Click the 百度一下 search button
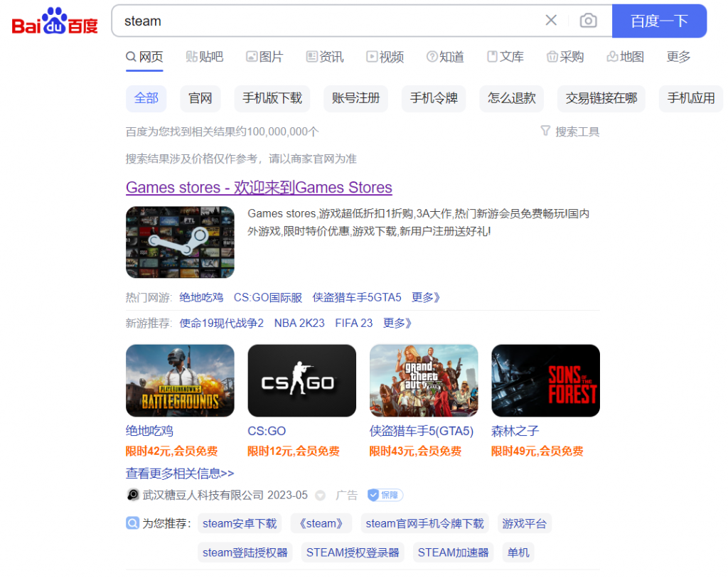 (659, 21)
